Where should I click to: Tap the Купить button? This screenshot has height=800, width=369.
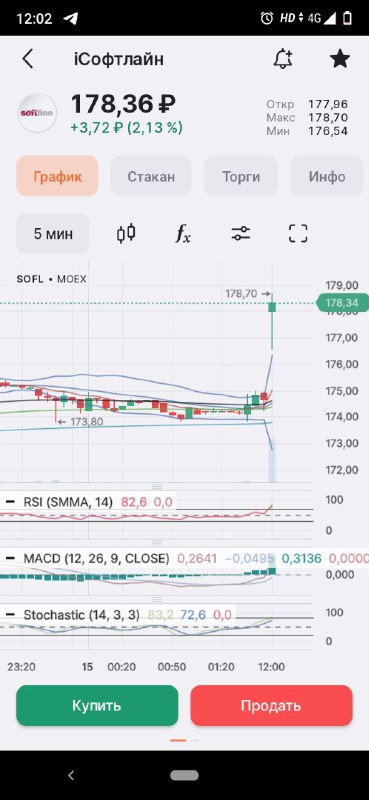coord(97,706)
